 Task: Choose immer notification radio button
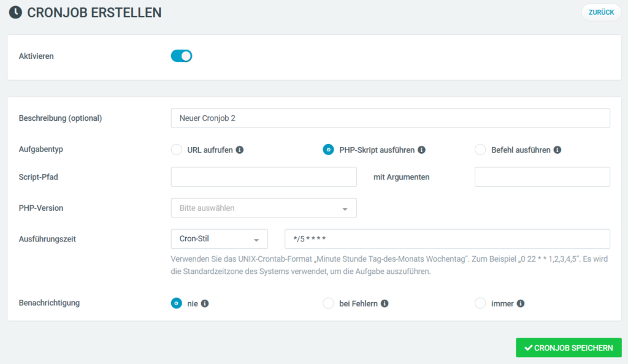[x=480, y=303]
